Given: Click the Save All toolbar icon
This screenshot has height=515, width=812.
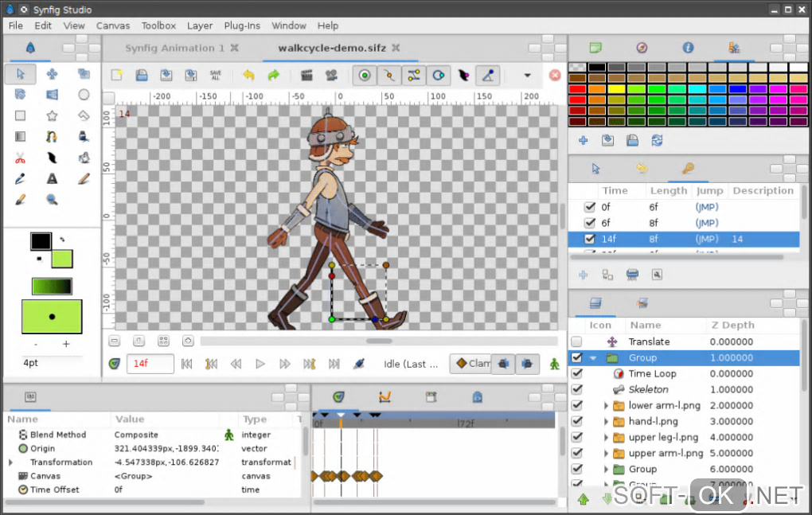Looking at the screenshot, I should pos(216,75).
